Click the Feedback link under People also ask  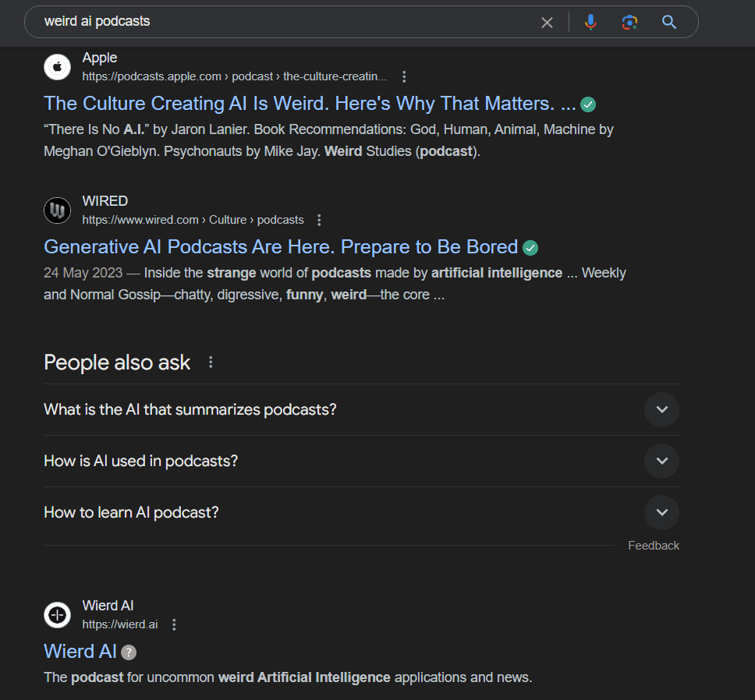point(654,546)
